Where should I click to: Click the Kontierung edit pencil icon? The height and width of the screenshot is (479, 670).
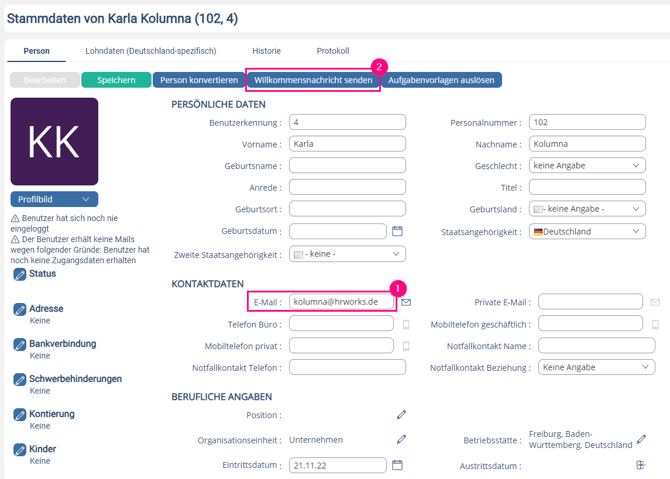click(20, 414)
